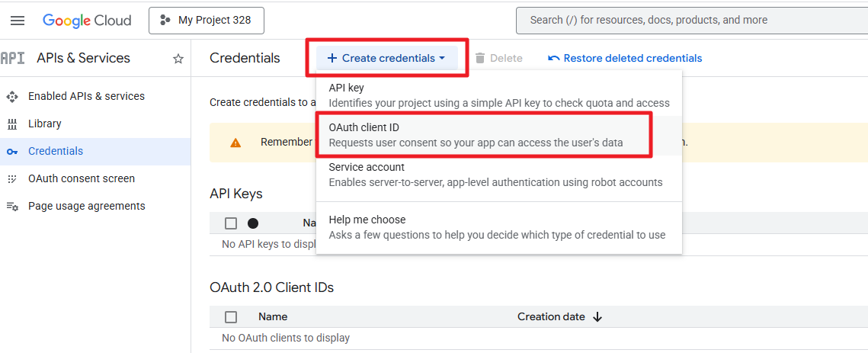Open the Library page in sidebar

point(45,124)
